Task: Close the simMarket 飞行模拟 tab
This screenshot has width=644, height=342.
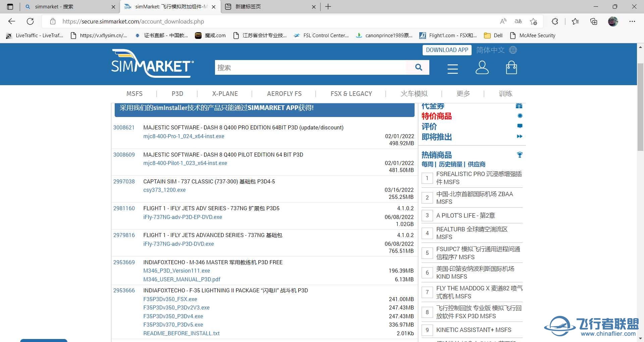Action: [214, 7]
